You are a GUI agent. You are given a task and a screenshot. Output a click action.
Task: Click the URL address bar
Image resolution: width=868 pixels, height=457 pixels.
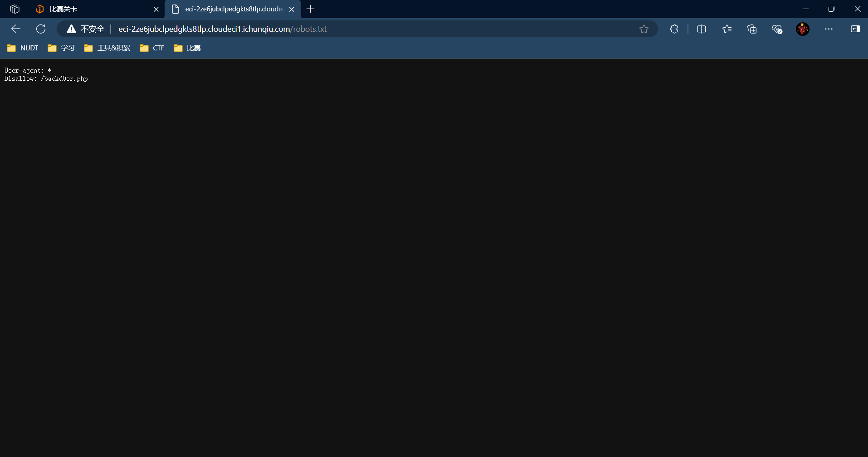363,29
